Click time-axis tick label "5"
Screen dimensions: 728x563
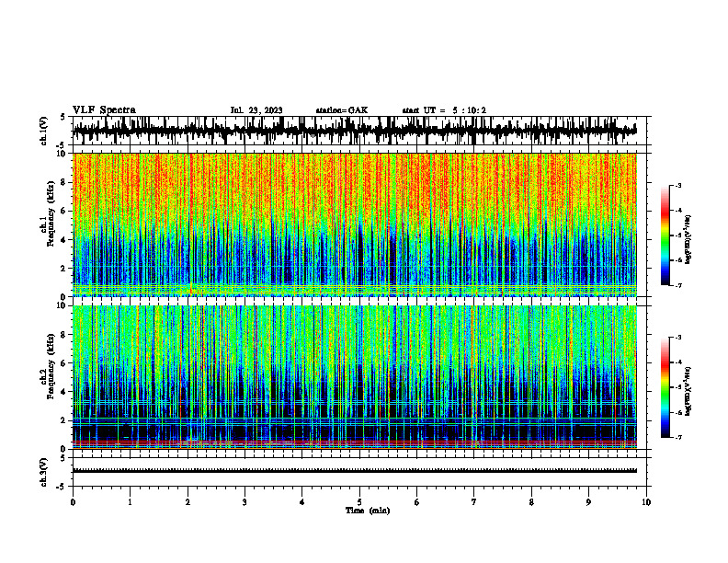[x=359, y=502]
